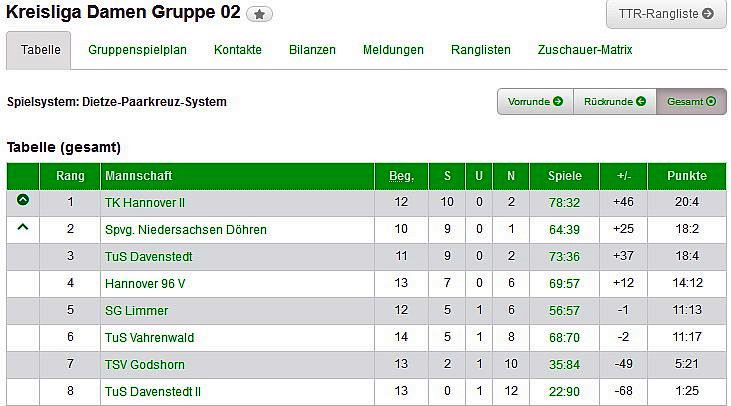
Task: Click the green promotion arrow icon in row 1
Action: [23, 200]
